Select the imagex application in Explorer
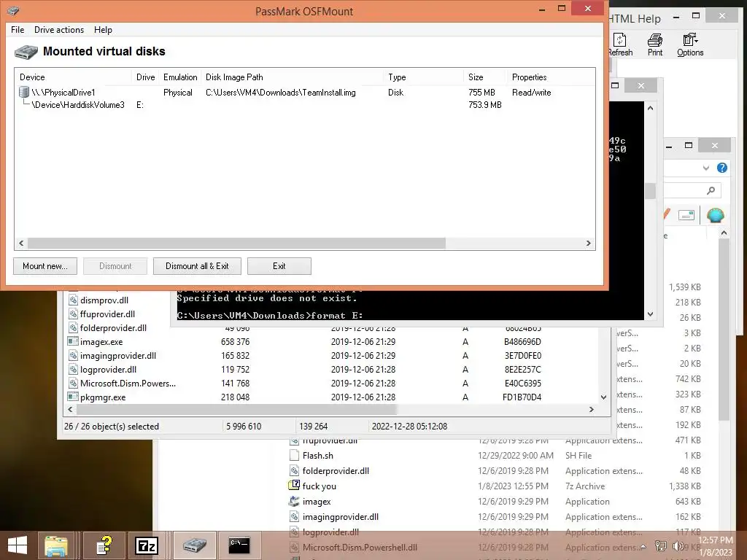 point(317,502)
